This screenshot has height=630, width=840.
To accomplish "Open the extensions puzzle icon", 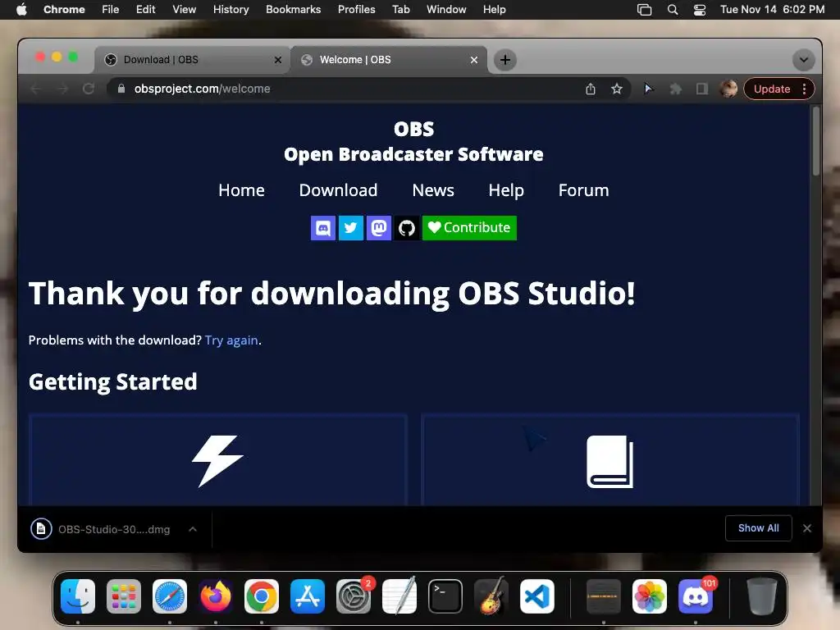I will (x=676, y=89).
